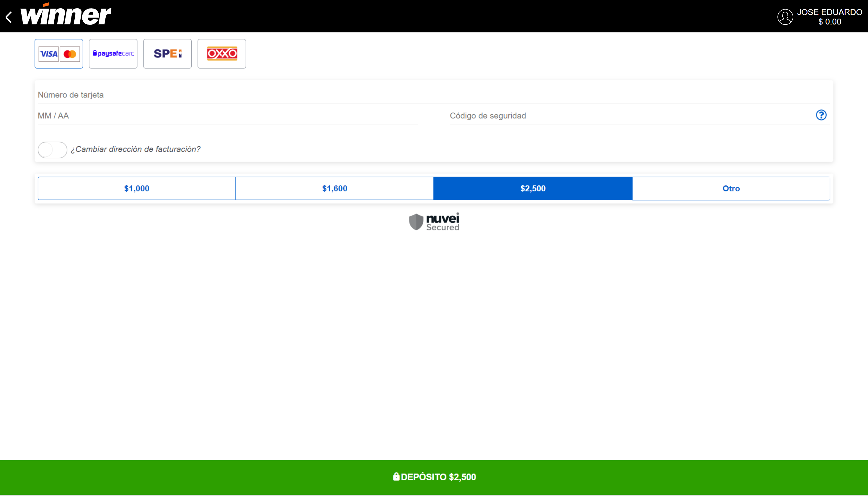868x496 pixels.
Task: Click the $ 0.00 balance
Action: point(830,22)
